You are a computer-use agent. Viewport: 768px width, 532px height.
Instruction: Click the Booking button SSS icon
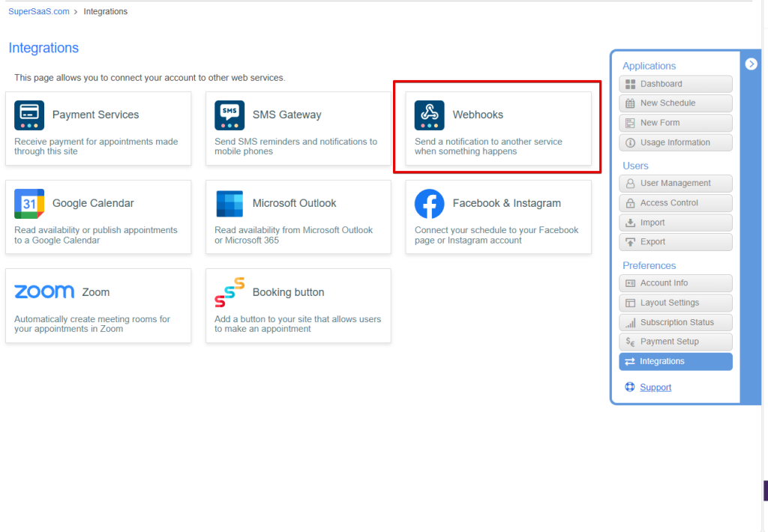[x=229, y=292]
